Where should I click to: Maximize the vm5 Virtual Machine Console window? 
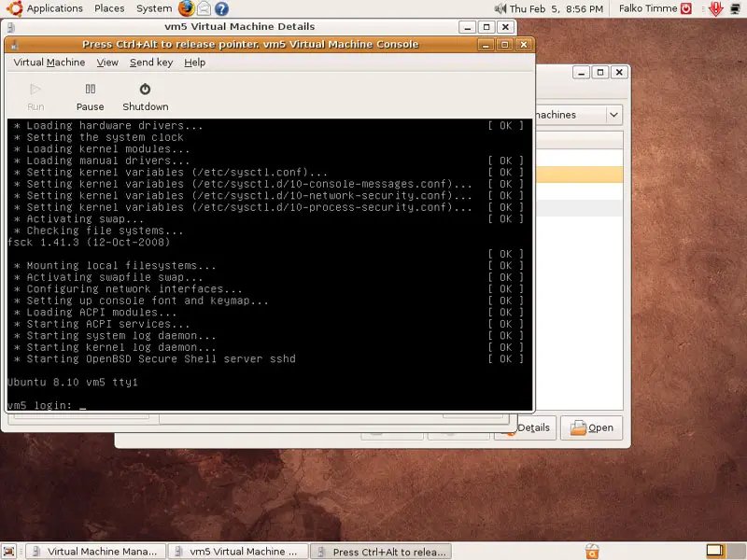[x=504, y=45]
